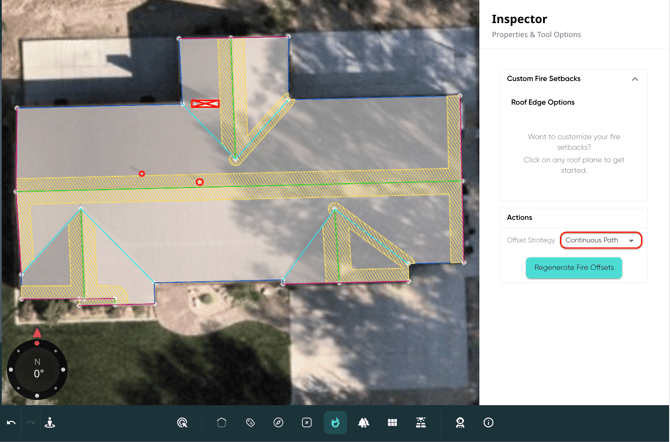The width and height of the screenshot is (670, 442).
Task: Click the street view person icon
Action: click(x=50, y=423)
